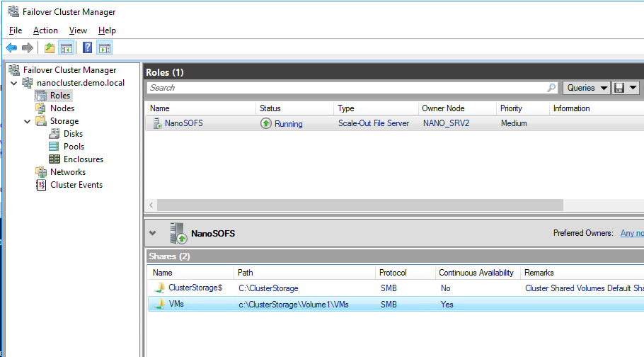The width and height of the screenshot is (644, 357).
Task: Click the Medium priority cell
Action: (x=514, y=123)
